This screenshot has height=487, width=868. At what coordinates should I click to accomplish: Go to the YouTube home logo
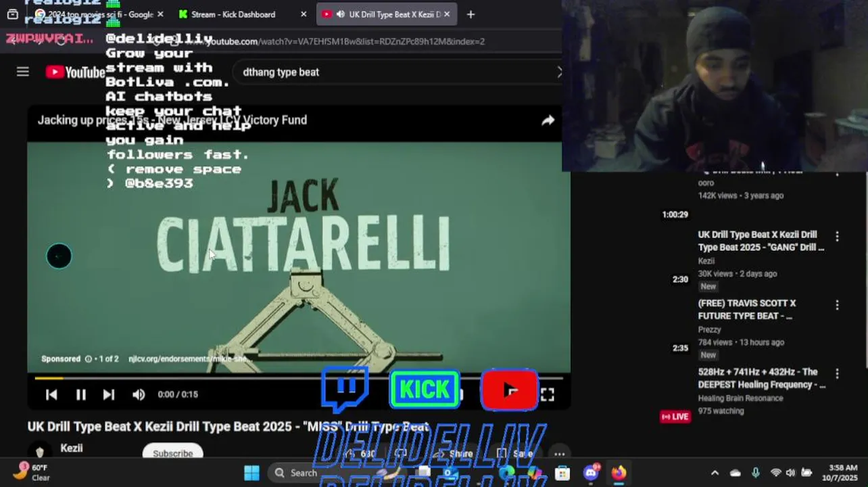tap(75, 72)
